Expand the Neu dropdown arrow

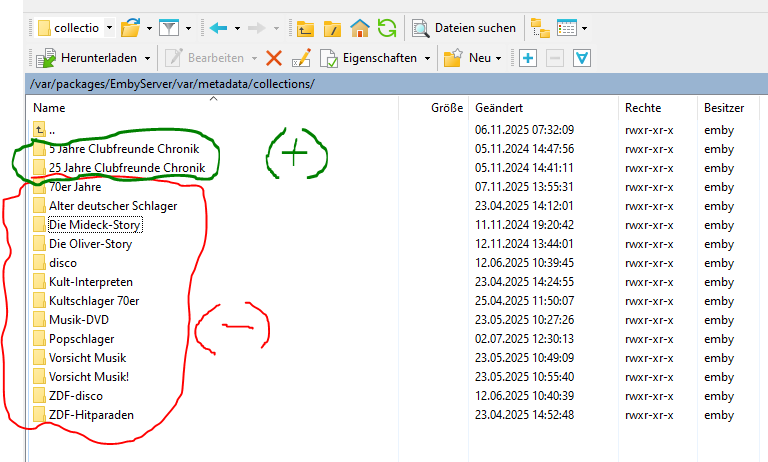(499, 58)
